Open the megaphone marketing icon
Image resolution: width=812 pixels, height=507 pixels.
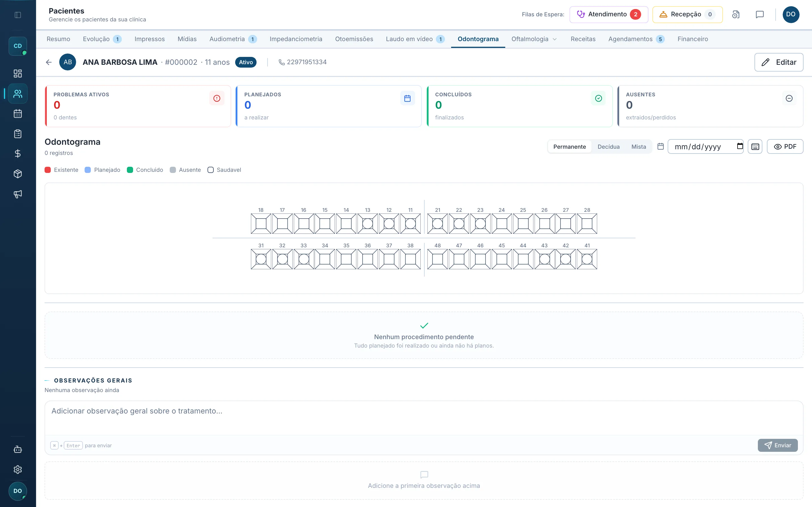coord(18,194)
